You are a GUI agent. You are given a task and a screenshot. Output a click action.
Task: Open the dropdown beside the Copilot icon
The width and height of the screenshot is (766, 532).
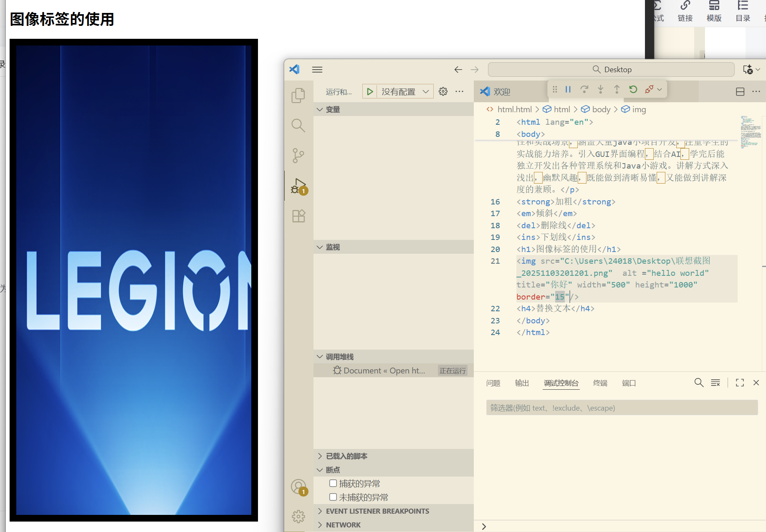point(758,69)
